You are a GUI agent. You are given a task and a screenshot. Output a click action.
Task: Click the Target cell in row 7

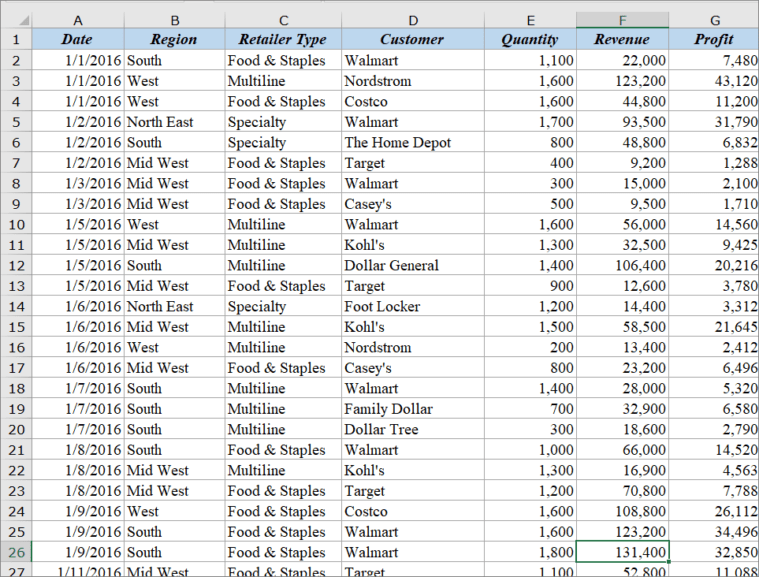(413, 163)
